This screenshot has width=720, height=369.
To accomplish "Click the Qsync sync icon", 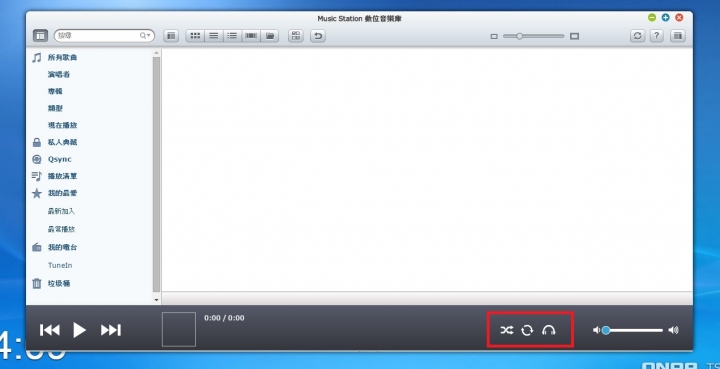I will coord(37,159).
